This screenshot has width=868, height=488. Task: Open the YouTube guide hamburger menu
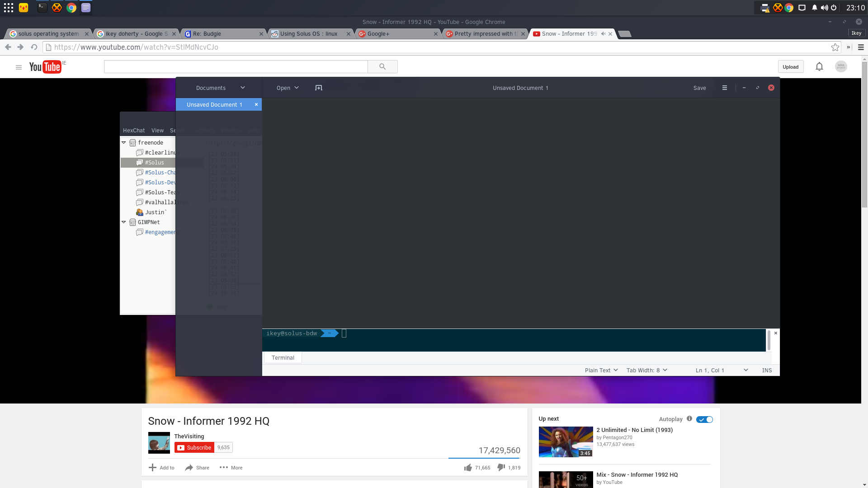point(19,67)
